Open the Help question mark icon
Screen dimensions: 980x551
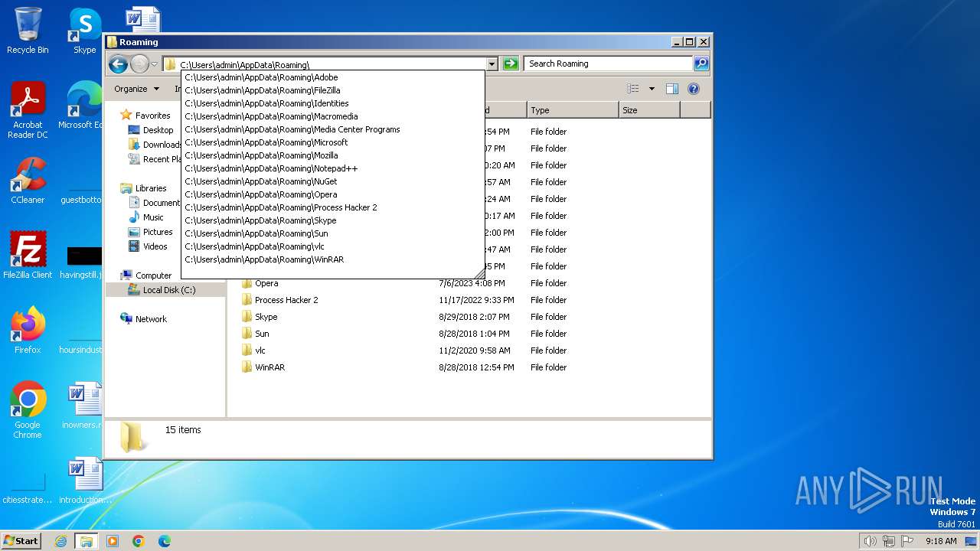coord(694,89)
